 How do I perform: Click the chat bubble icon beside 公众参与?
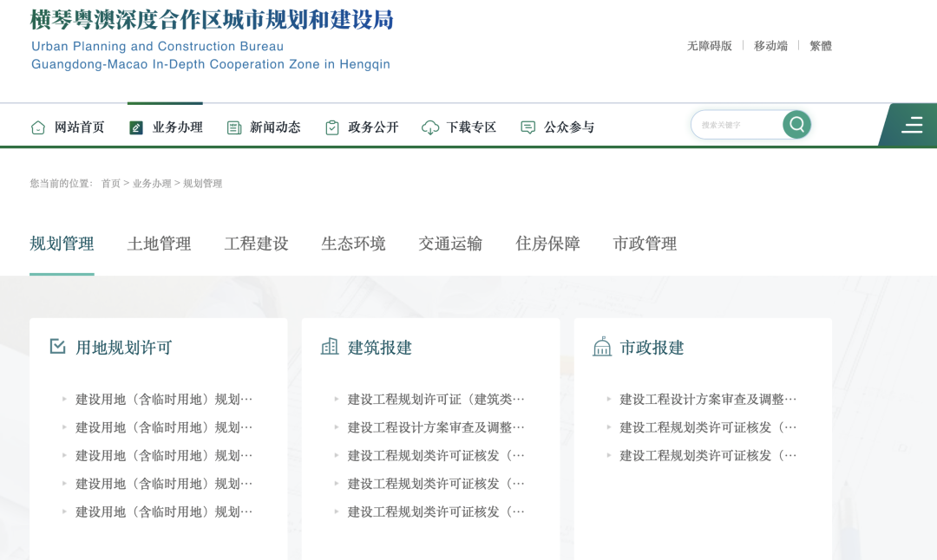point(528,127)
